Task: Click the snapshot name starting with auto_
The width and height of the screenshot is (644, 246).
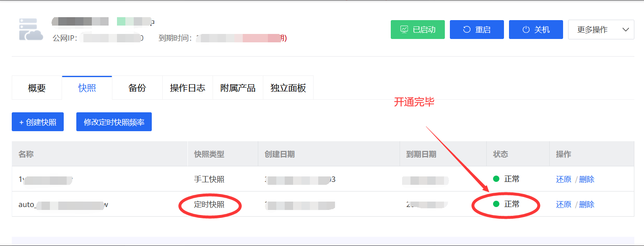Action: 63,205
